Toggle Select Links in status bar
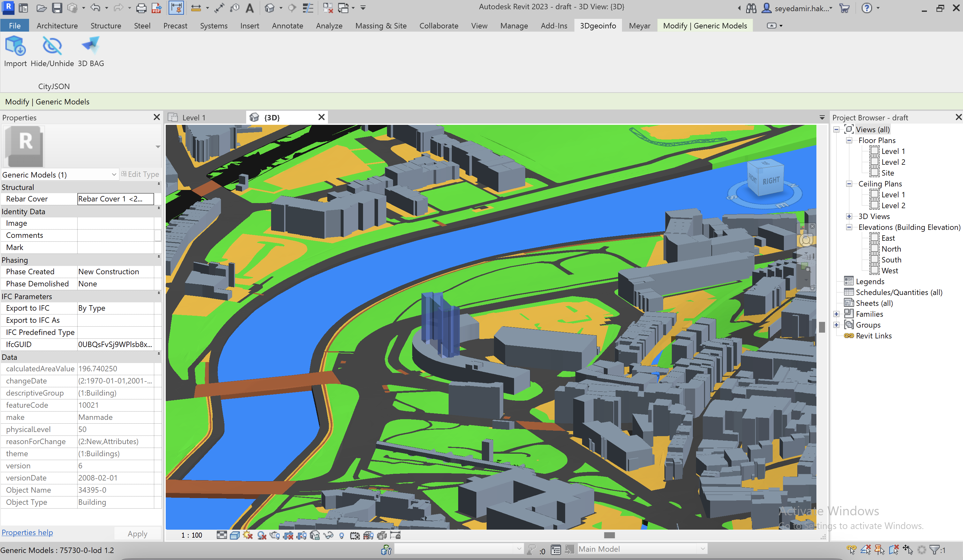The image size is (963, 560). point(852,550)
